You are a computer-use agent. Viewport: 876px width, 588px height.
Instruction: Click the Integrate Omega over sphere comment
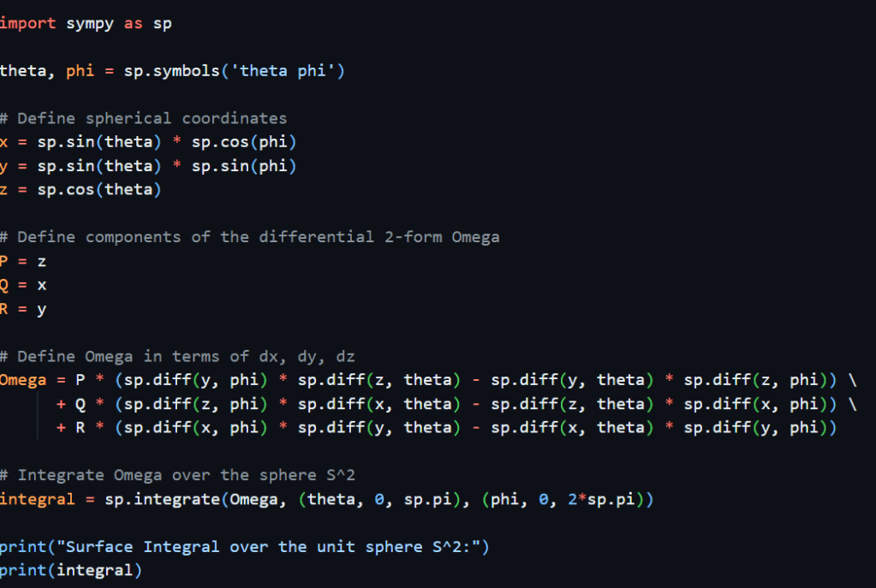coord(177,475)
